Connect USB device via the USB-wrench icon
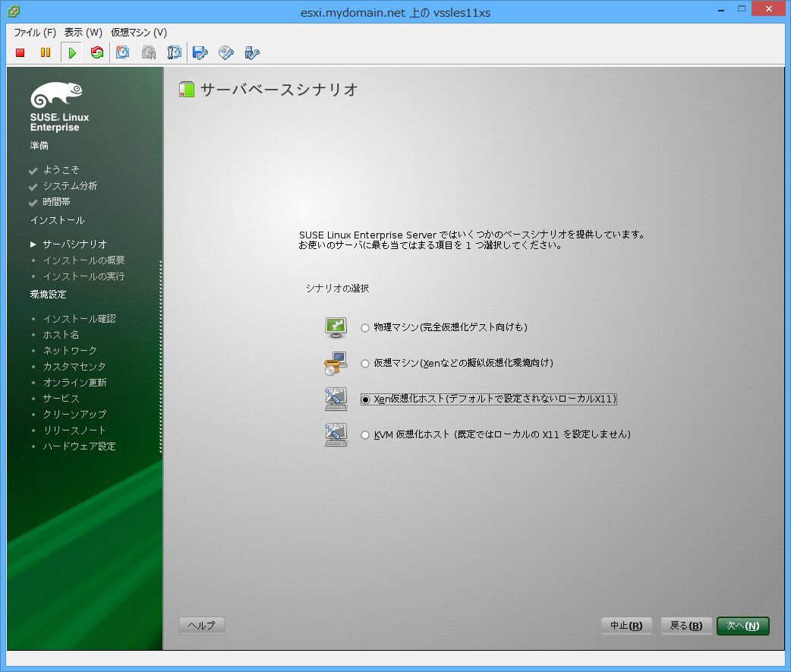This screenshot has width=791, height=672. (x=252, y=53)
